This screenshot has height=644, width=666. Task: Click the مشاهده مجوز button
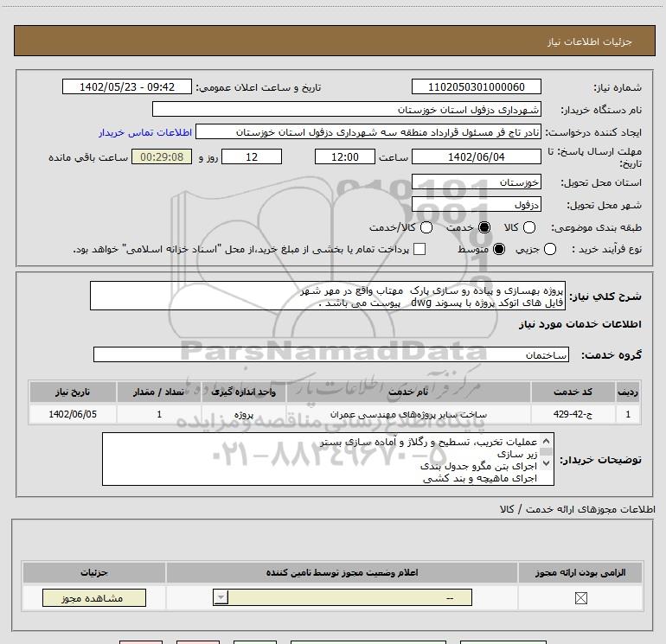[94, 597]
